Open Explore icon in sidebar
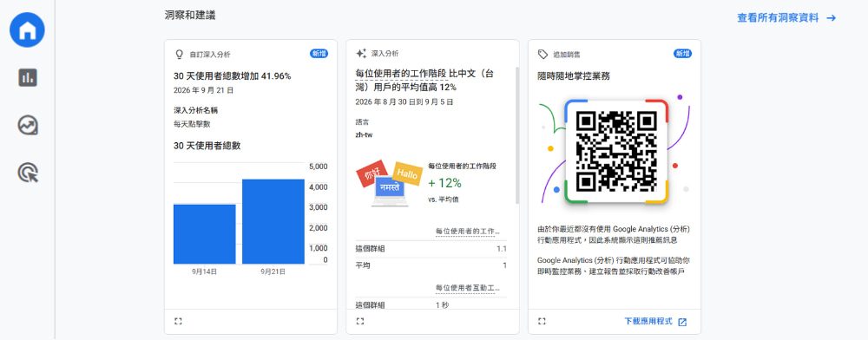 27,126
